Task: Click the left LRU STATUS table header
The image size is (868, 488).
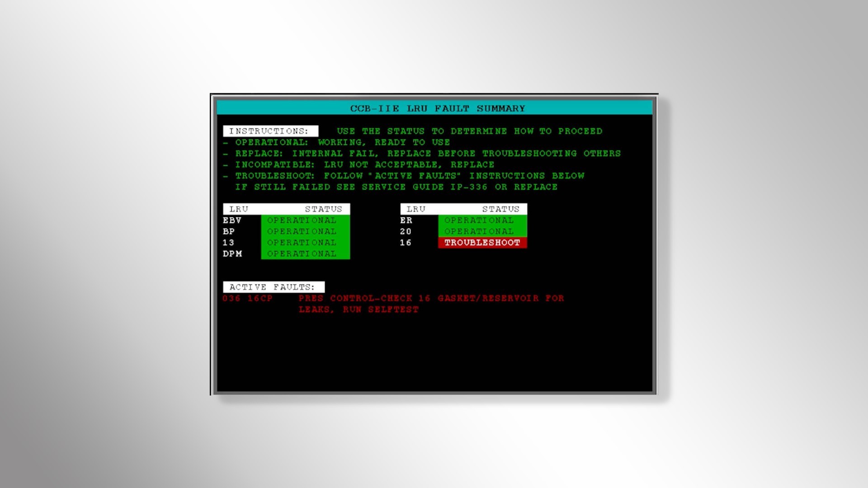Action: pyautogui.click(x=286, y=209)
